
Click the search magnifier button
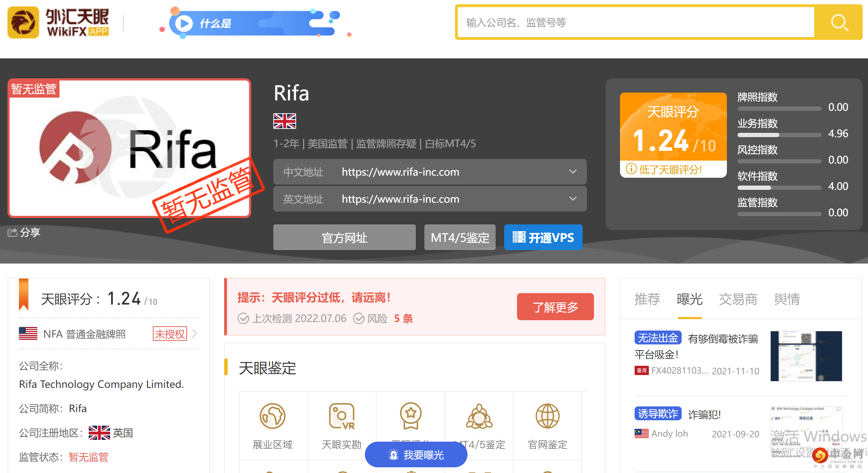coord(838,22)
